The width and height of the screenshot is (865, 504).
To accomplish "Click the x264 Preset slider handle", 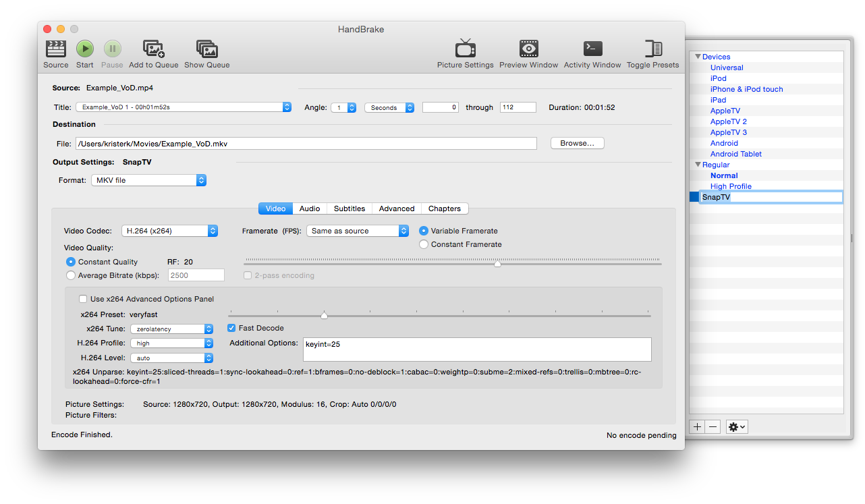I will pyautogui.click(x=324, y=315).
